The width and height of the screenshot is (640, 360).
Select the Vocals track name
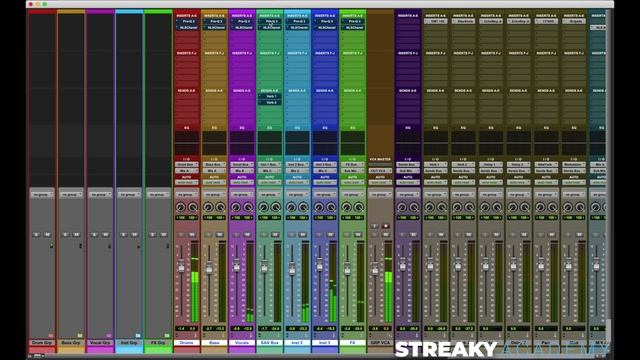(242, 343)
